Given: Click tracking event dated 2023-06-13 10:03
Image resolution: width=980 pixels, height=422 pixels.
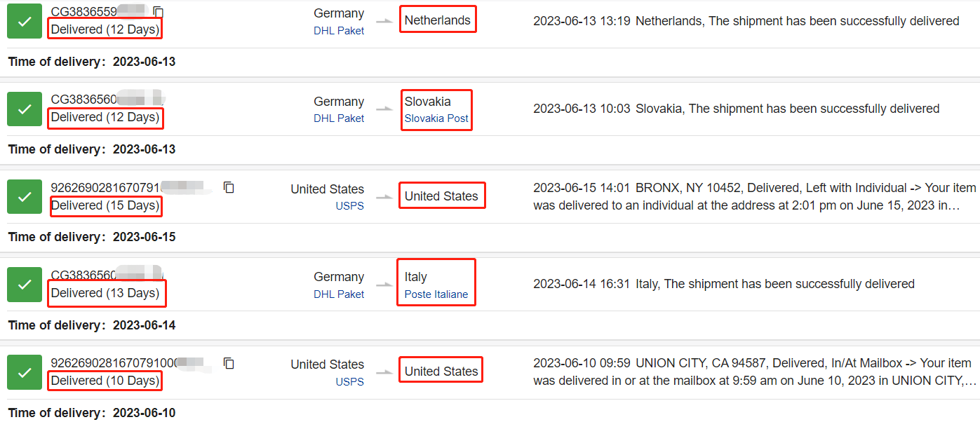Looking at the screenshot, I should [736, 109].
